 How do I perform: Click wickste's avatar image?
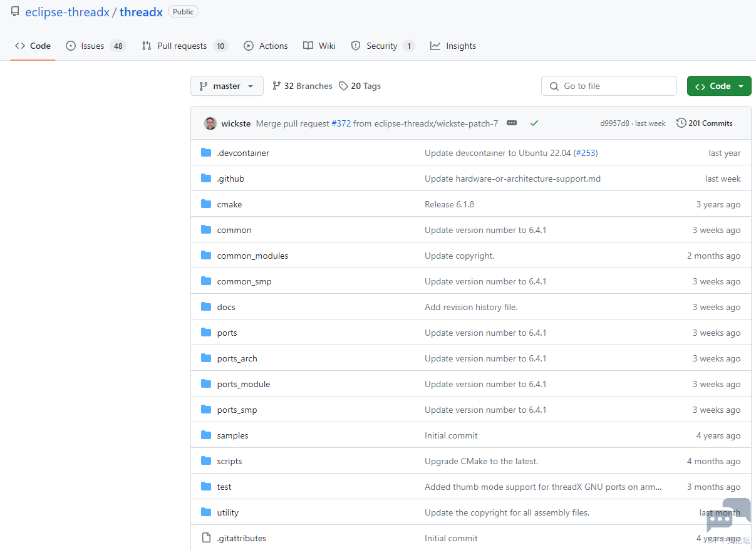click(x=210, y=123)
